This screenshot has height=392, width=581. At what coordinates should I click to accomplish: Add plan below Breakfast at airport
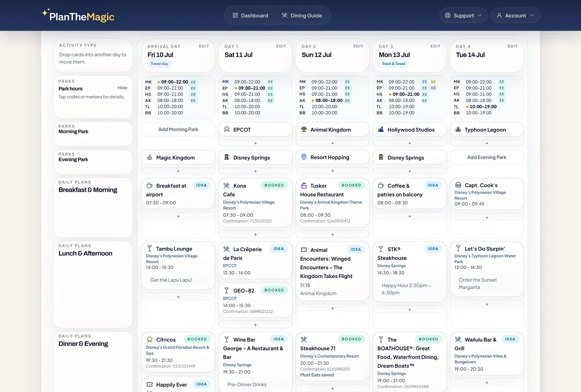[178, 217]
